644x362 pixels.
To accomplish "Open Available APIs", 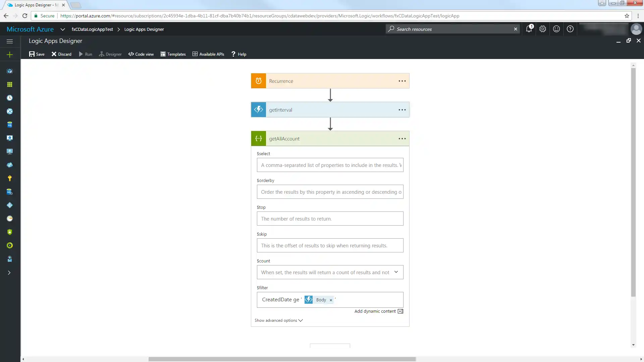I will coord(208,54).
